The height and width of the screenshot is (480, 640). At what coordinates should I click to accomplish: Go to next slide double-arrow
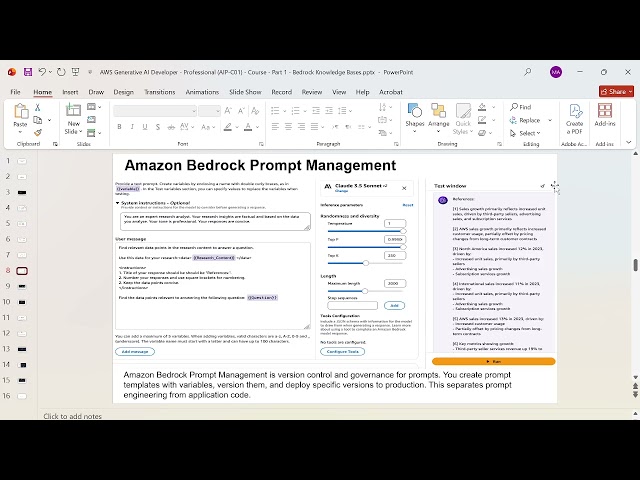click(x=636, y=394)
